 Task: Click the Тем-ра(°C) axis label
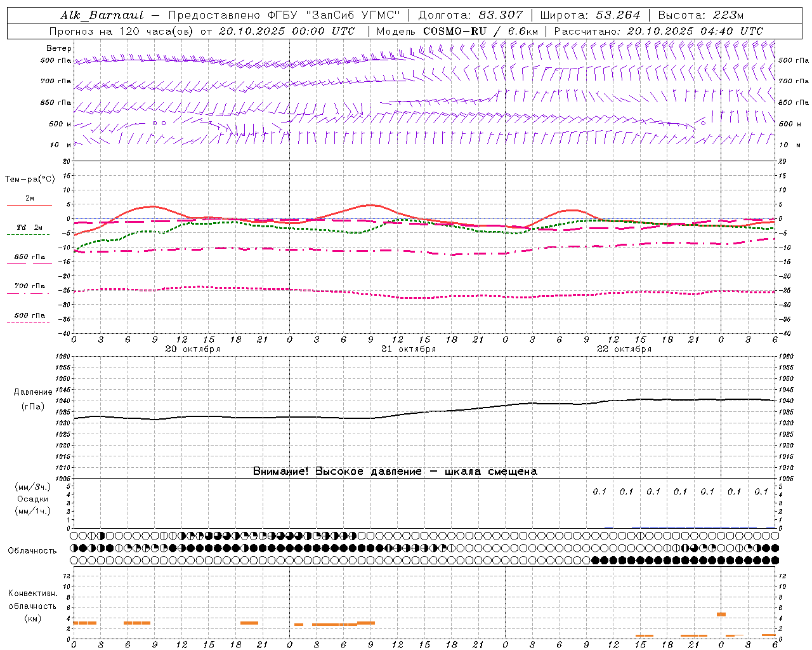[30, 180]
